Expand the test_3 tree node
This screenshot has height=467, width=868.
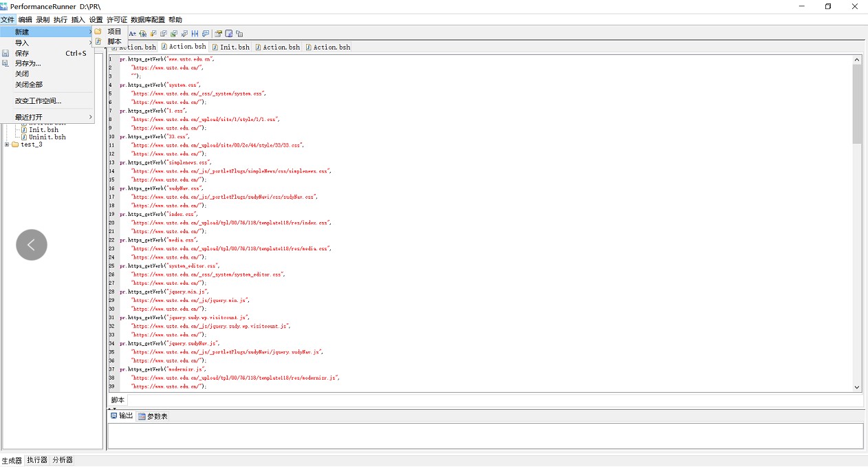[x=7, y=144]
